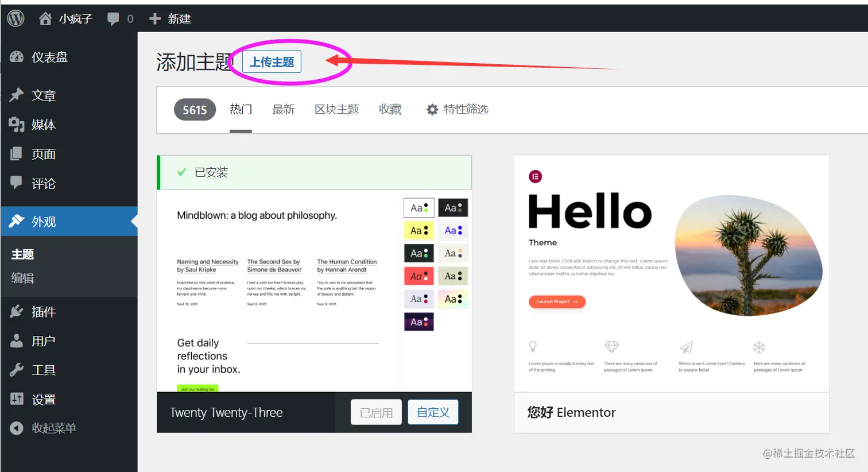Click the 仪表盘 dashboard gauge icon
Image resolution: width=868 pixels, height=472 pixels.
tap(17, 56)
